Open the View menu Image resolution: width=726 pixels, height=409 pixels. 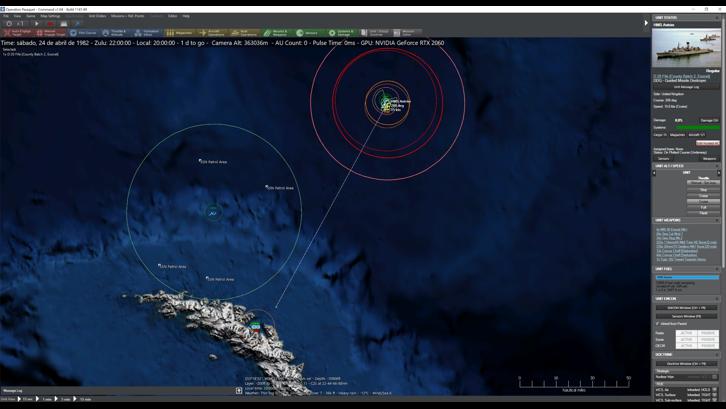point(17,16)
